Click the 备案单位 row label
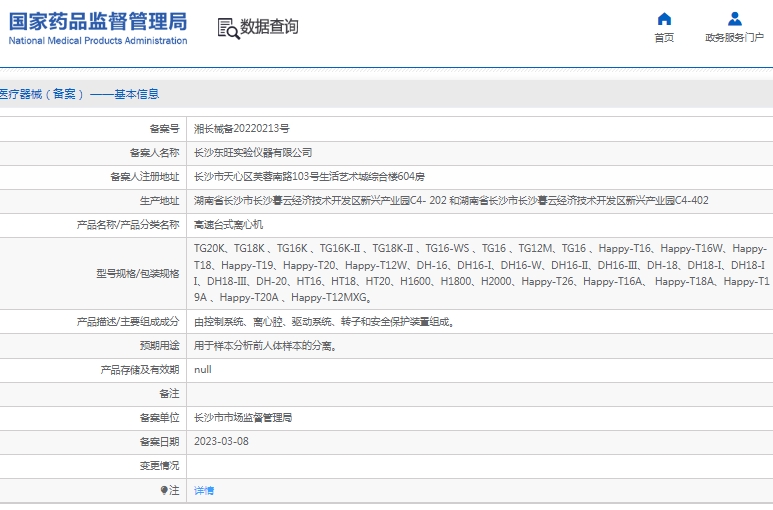 (160, 418)
